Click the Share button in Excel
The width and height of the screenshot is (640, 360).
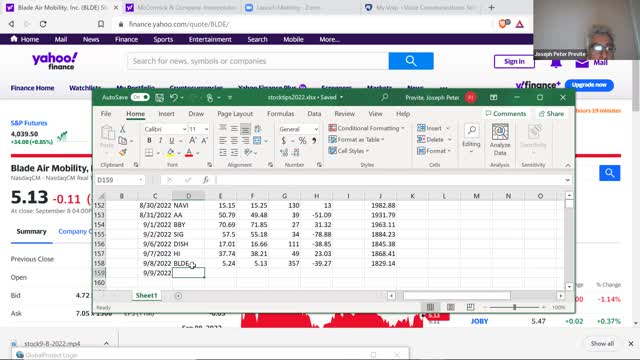pyautogui.click(x=551, y=114)
